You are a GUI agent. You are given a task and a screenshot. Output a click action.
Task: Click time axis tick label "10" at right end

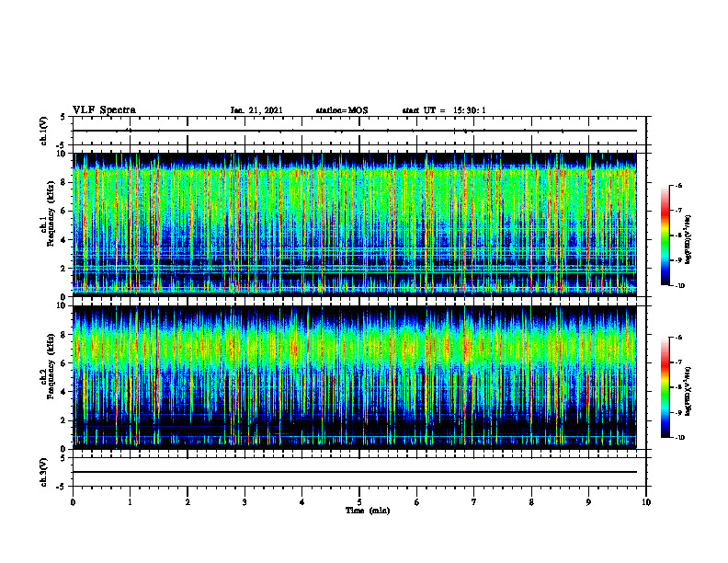point(646,502)
